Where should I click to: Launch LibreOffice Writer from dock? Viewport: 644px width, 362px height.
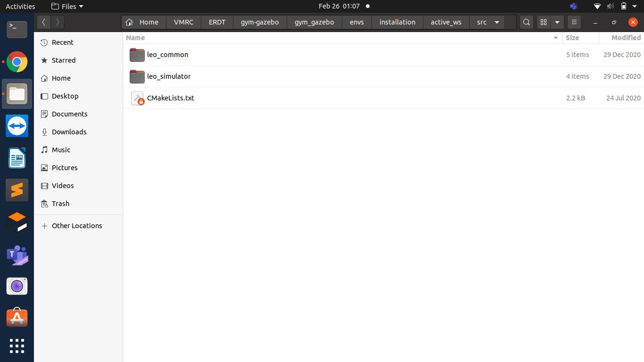17,158
